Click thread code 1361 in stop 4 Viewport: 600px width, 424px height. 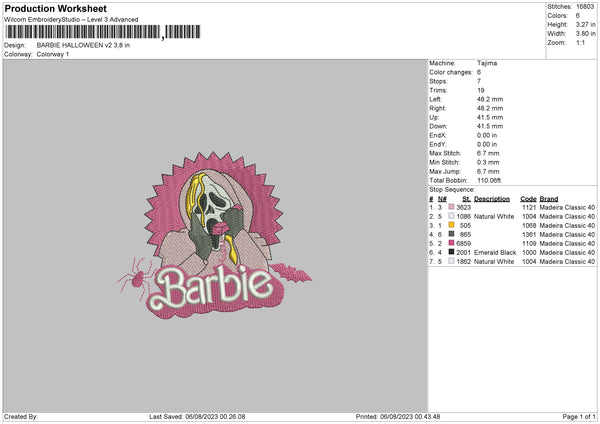[x=529, y=235]
